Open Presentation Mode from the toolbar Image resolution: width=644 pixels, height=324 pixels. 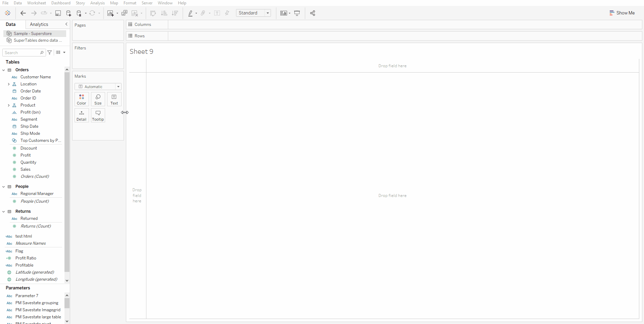[297, 13]
